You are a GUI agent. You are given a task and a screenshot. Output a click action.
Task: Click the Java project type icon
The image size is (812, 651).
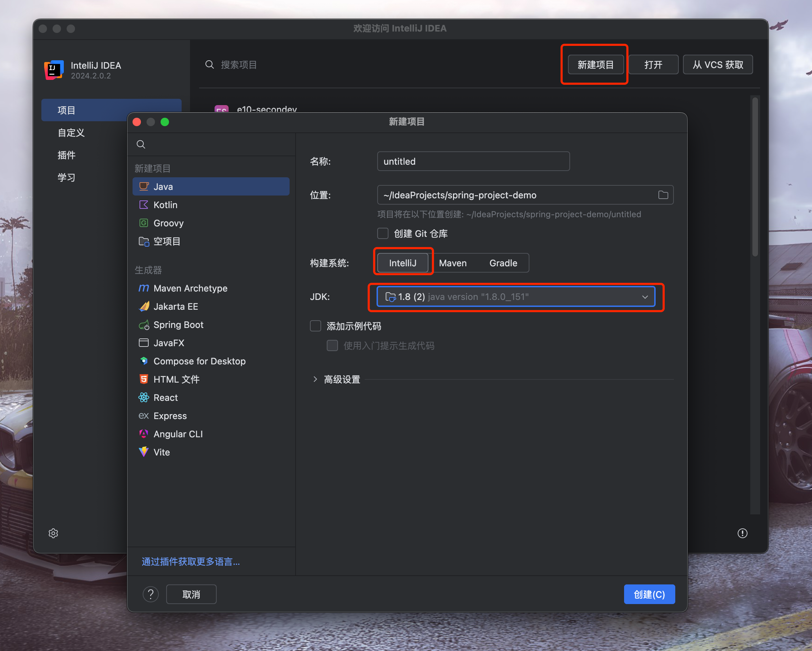pyautogui.click(x=144, y=186)
